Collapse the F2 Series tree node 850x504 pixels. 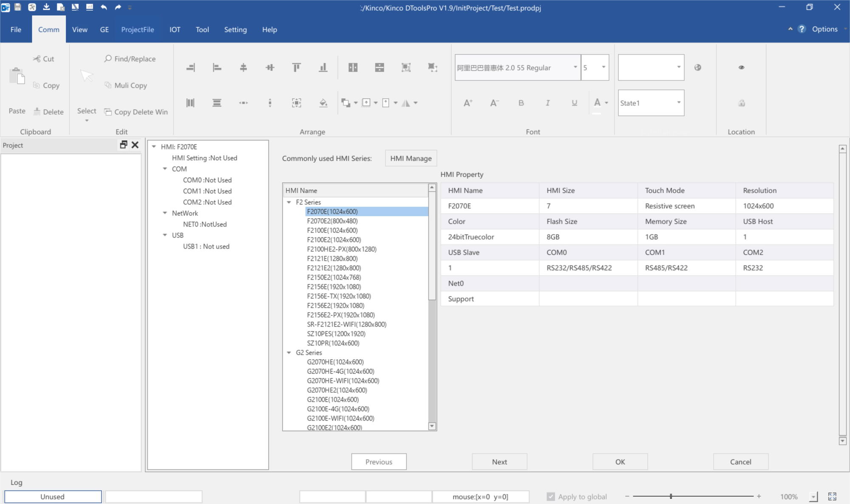tap(289, 202)
